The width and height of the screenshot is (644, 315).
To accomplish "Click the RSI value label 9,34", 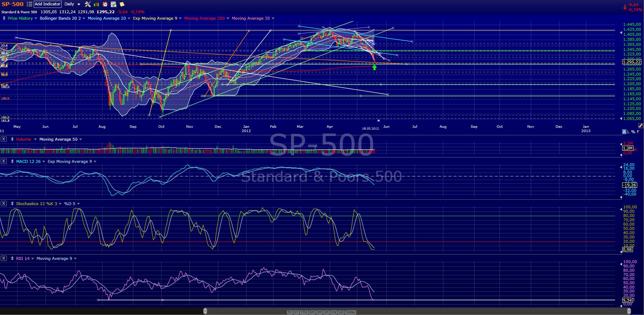I will (628, 300).
